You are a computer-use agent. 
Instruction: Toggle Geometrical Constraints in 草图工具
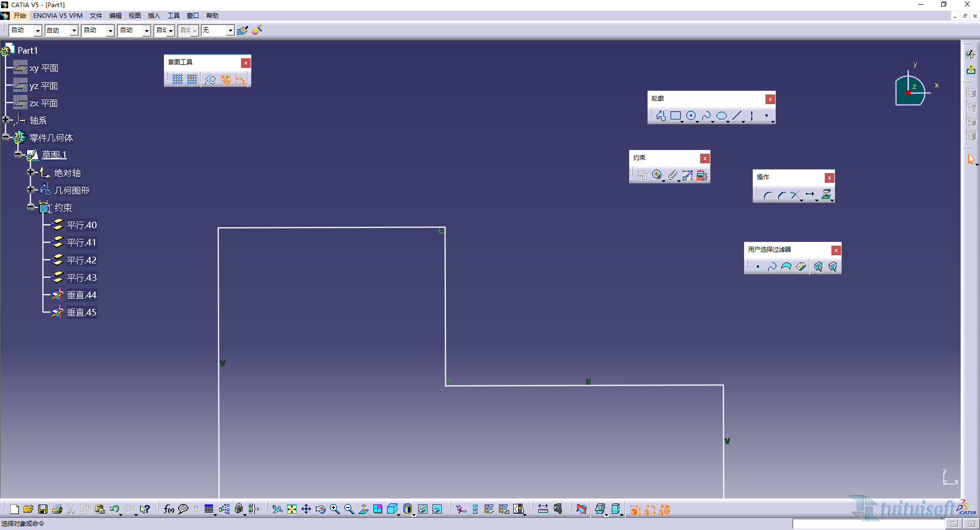click(225, 80)
